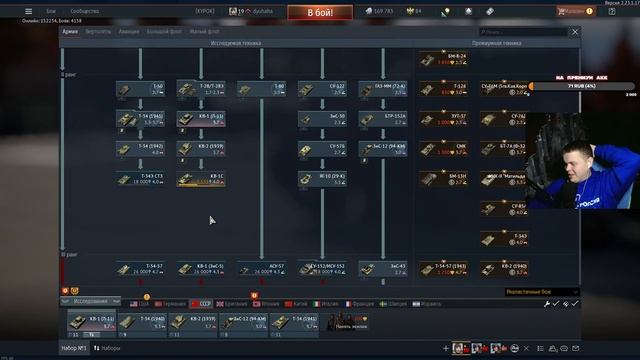Select the СУ-122 vehicle
Image resolution: width=640 pixels, height=360 pixels.
click(322, 89)
